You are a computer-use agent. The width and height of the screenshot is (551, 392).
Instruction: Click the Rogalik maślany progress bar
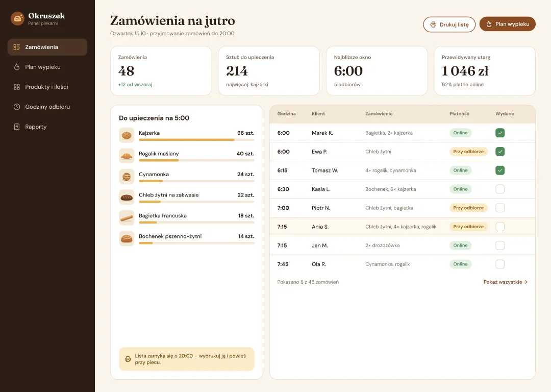[x=196, y=161]
